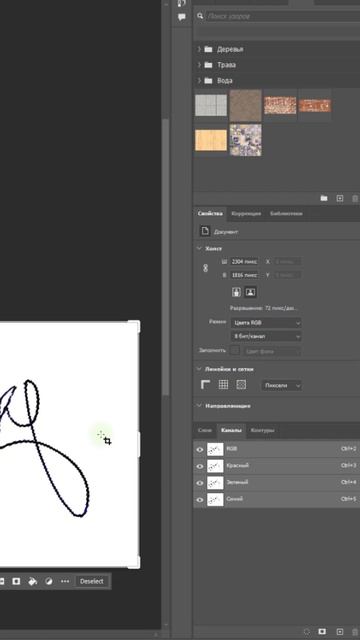
Task: Select the light orange speckled pattern thumbnail
Action: click(280, 105)
